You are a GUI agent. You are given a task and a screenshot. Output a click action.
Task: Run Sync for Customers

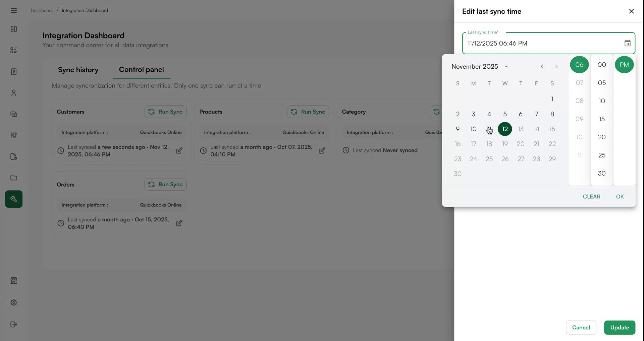click(x=165, y=112)
